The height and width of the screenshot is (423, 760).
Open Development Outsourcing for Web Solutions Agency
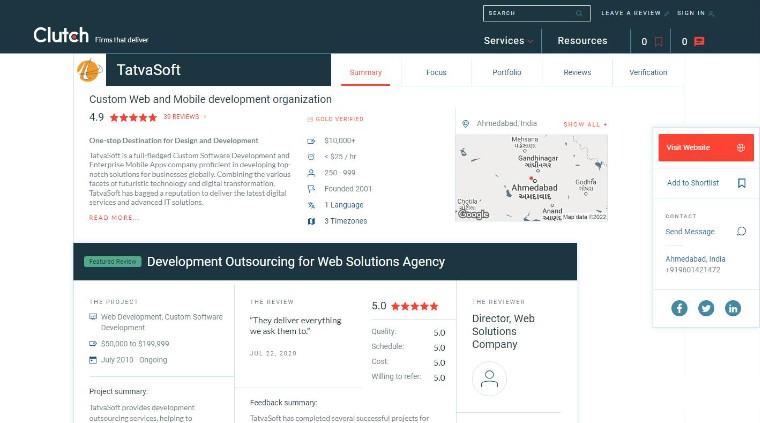(x=296, y=262)
